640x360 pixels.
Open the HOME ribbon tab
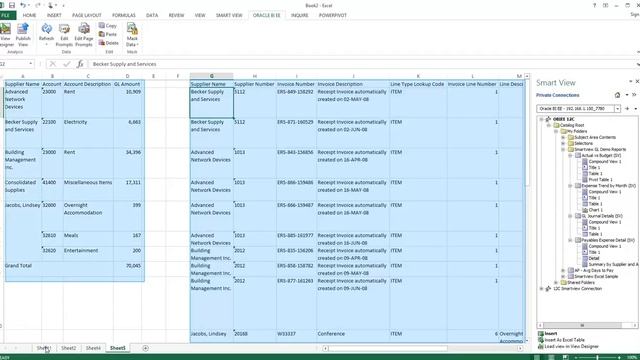coord(29,15)
